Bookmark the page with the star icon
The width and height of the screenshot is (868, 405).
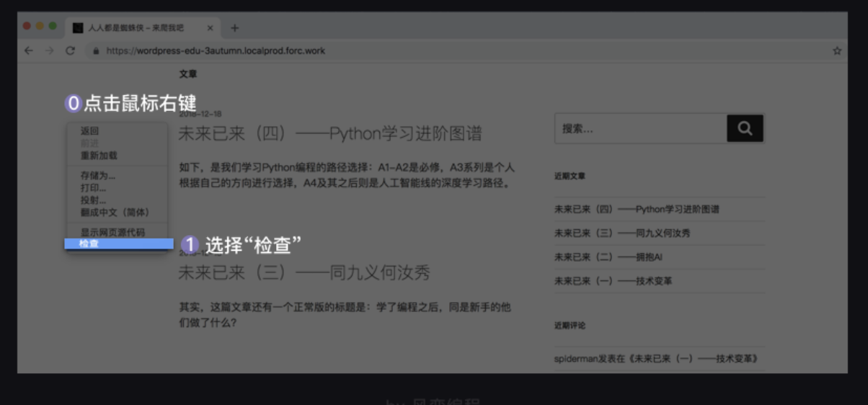pos(837,51)
